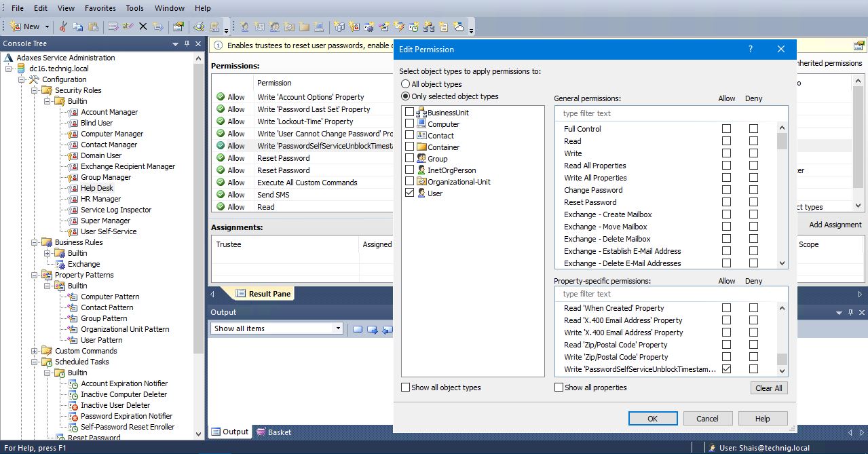Click the Find magnifier toolbar icon
Screen dimensions: 868x454
[199, 26]
